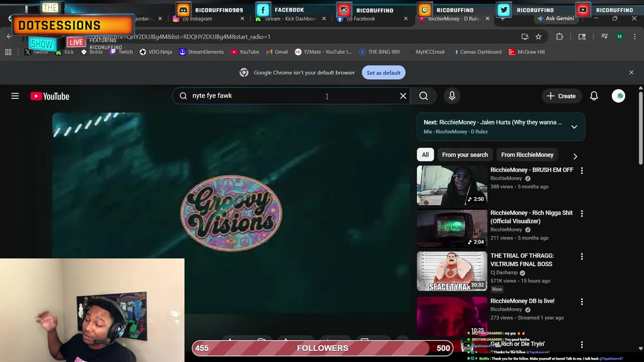Close the Facebook tab

(406, 19)
